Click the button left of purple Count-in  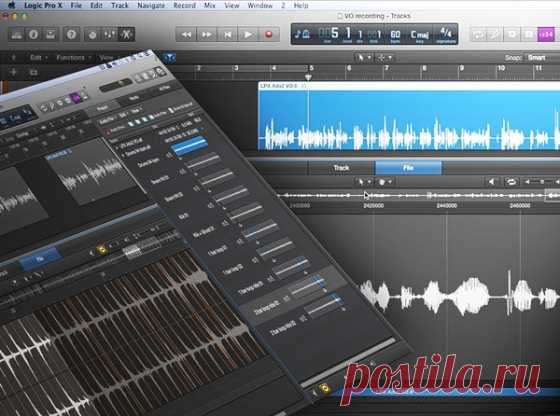(x=529, y=35)
